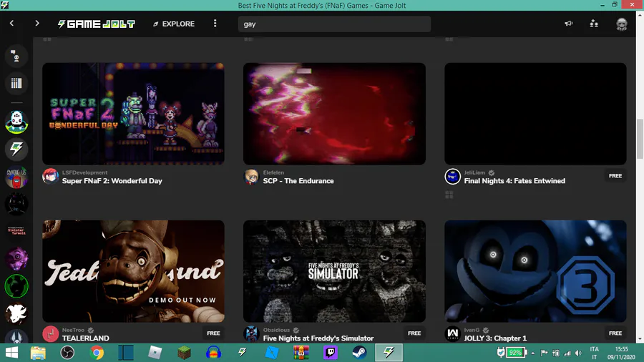Open Five Nights at Freddy's Simulator title

318,338
